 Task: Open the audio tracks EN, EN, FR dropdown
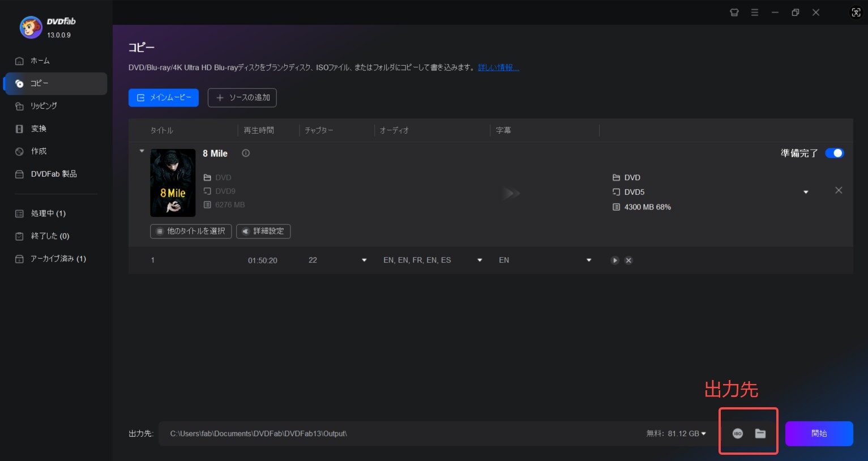coord(480,260)
